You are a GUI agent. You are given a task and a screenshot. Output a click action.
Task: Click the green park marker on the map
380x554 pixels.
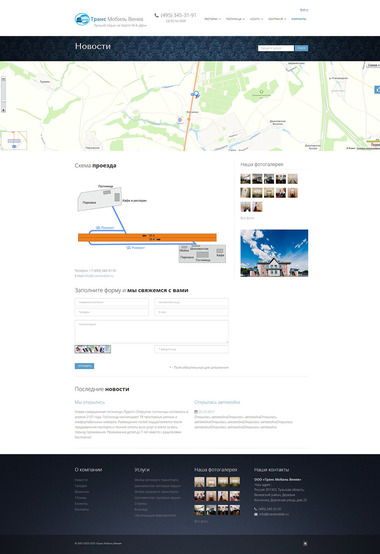[262, 91]
